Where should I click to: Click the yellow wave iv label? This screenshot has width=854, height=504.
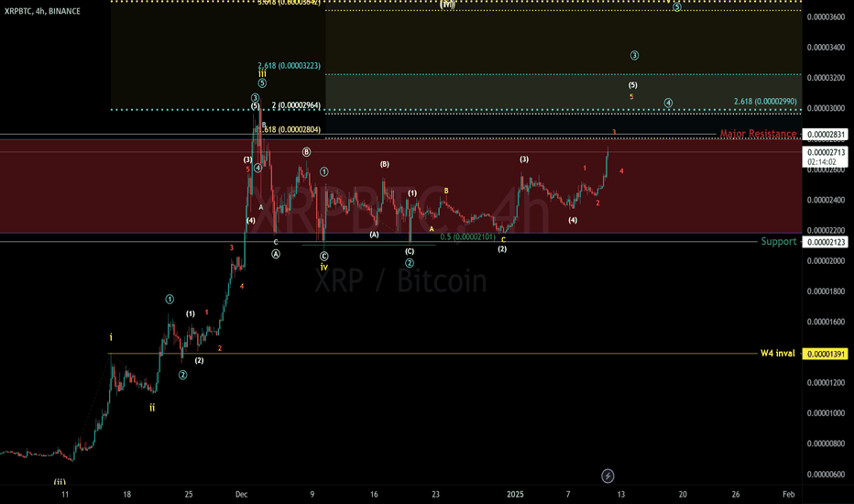pyautogui.click(x=324, y=267)
